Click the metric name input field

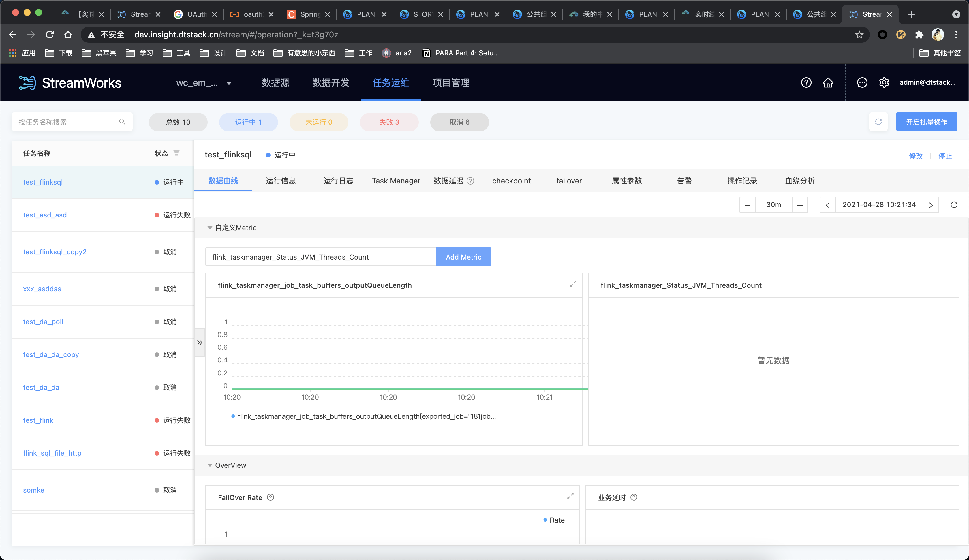[321, 257]
